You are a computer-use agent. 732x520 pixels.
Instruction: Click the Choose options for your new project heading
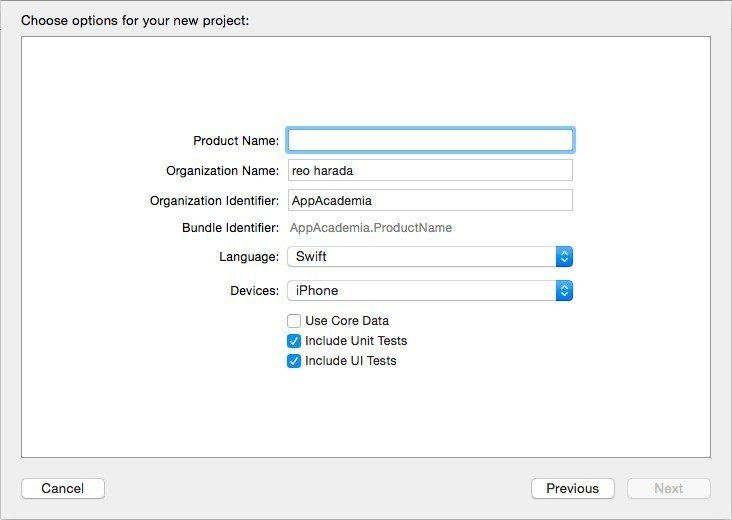tap(135, 19)
